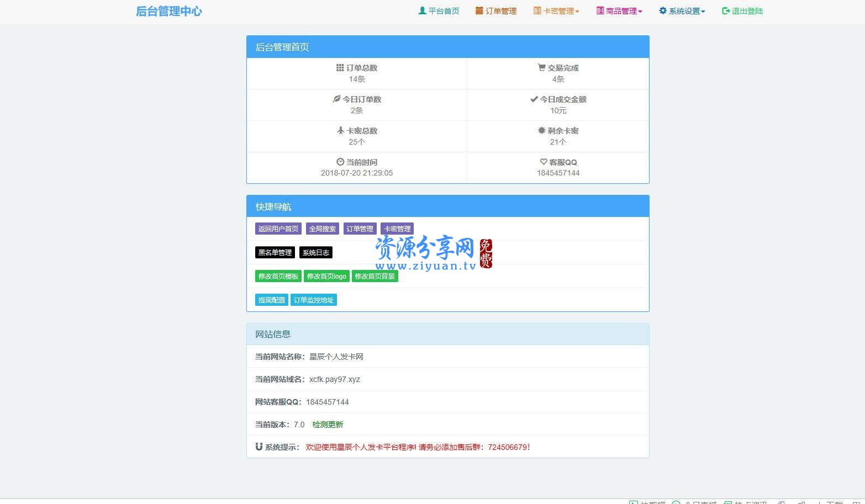Log out via 退出登陆
Screen dimensions: 865x504
742,11
